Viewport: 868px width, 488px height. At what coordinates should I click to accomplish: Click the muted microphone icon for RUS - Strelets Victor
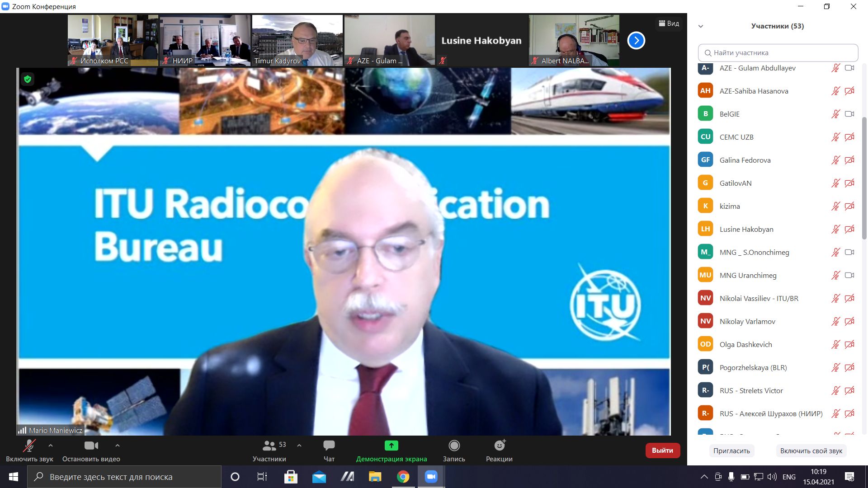(835, 390)
